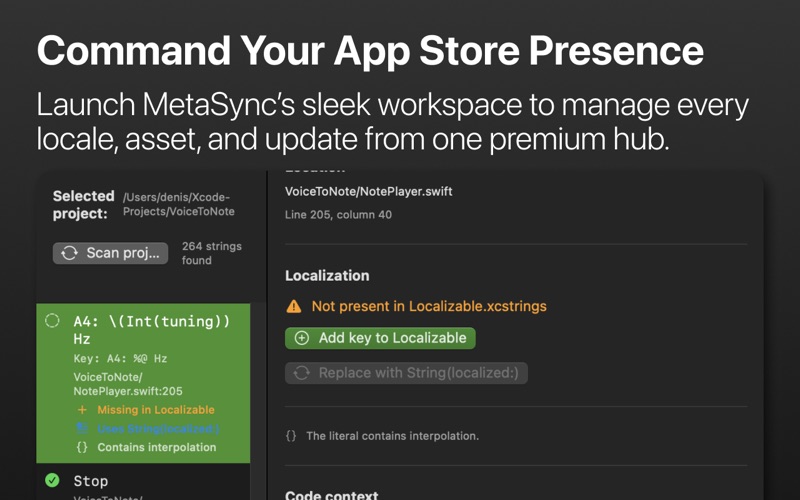Click the Localization section heading
800x500 pixels.
pos(327,276)
